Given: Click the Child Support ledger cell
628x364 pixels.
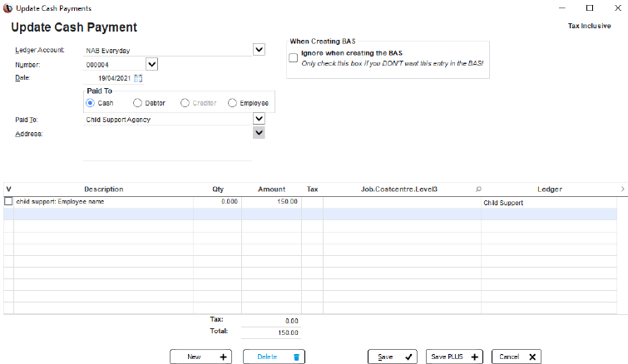Looking at the screenshot, I should click(549, 203).
